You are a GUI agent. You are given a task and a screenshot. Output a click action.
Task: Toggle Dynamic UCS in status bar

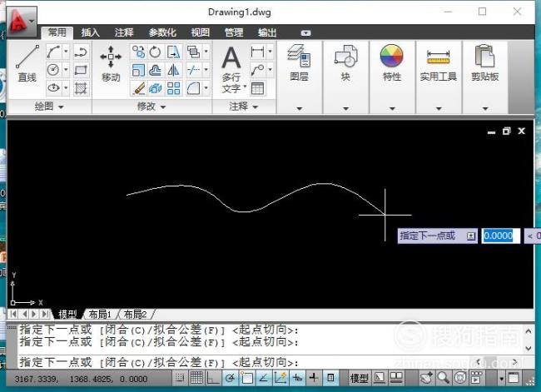point(280,378)
